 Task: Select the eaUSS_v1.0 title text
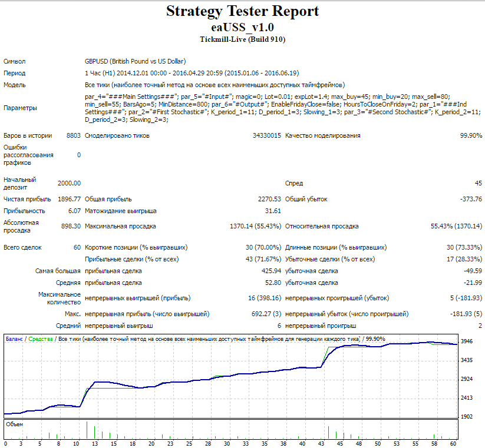click(242, 28)
